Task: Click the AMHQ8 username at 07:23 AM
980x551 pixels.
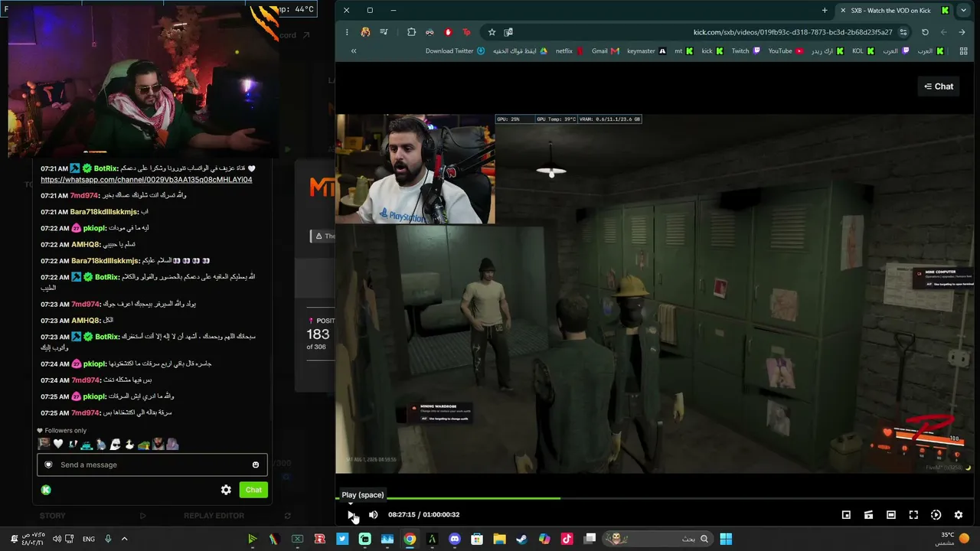Action: click(86, 321)
